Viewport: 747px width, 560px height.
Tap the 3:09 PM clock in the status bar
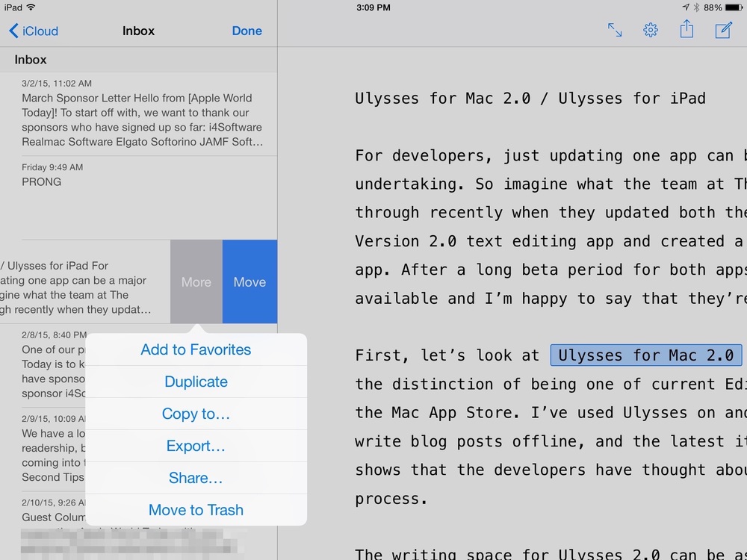pos(373,7)
